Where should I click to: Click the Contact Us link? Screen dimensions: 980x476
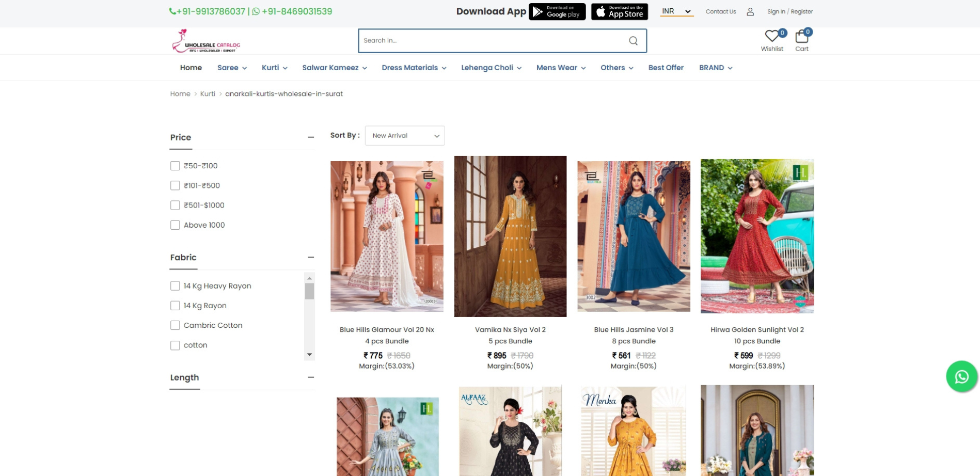pyautogui.click(x=720, y=11)
